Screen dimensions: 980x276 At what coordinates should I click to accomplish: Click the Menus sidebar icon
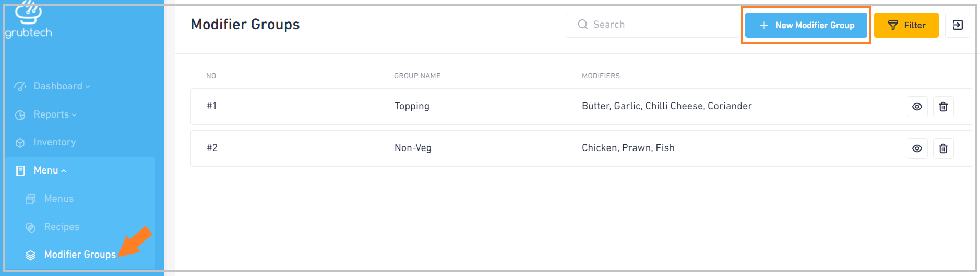[31, 199]
